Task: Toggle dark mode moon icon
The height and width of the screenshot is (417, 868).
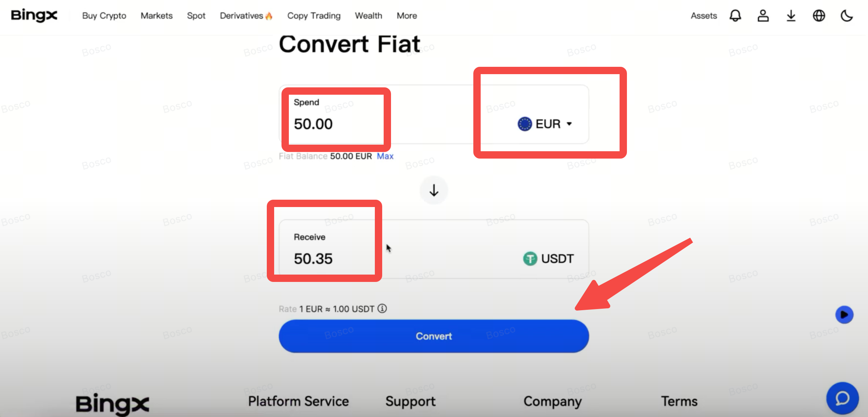Action: click(x=847, y=16)
